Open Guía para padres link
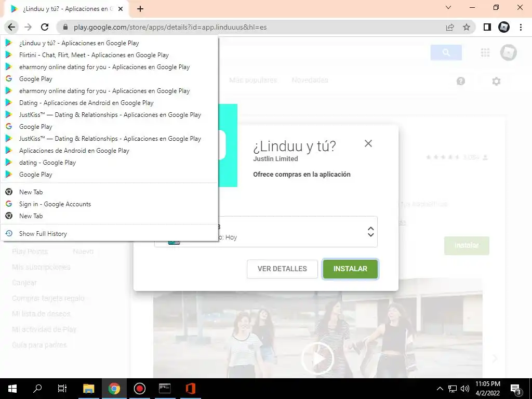The image size is (532, 399). point(39,345)
